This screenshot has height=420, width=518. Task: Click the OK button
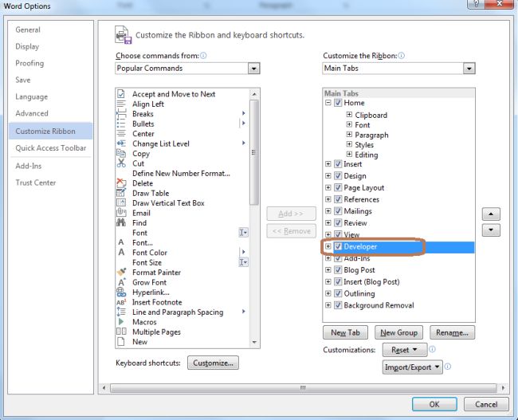click(x=434, y=404)
